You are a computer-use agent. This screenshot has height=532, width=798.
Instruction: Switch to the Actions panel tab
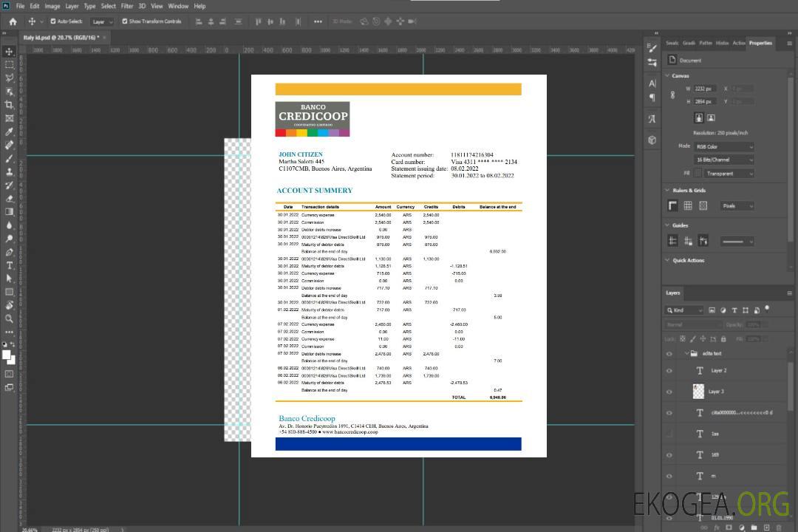coord(738,43)
